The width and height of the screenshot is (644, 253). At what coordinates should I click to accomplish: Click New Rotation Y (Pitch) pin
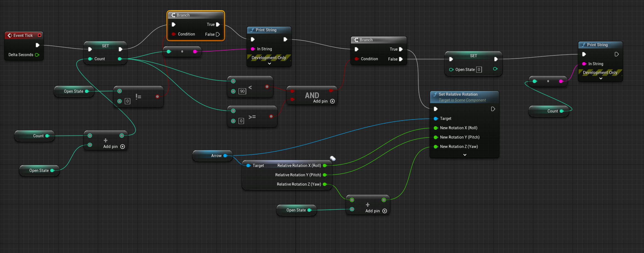pyautogui.click(x=436, y=137)
